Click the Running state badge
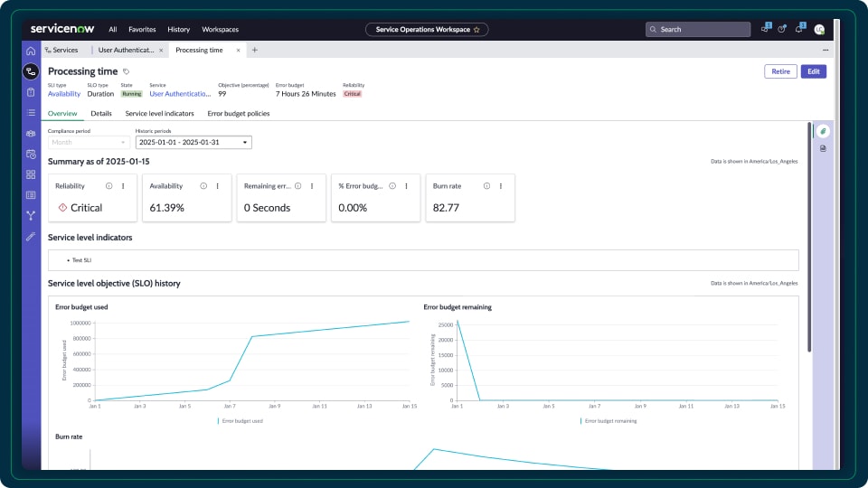The image size is (868, 488). coord(132,94)
